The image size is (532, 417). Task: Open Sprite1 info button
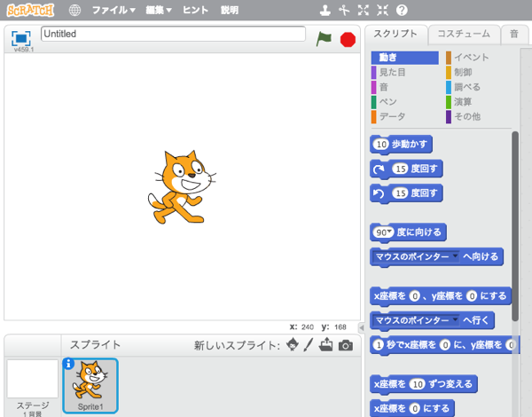coord(68,364)
